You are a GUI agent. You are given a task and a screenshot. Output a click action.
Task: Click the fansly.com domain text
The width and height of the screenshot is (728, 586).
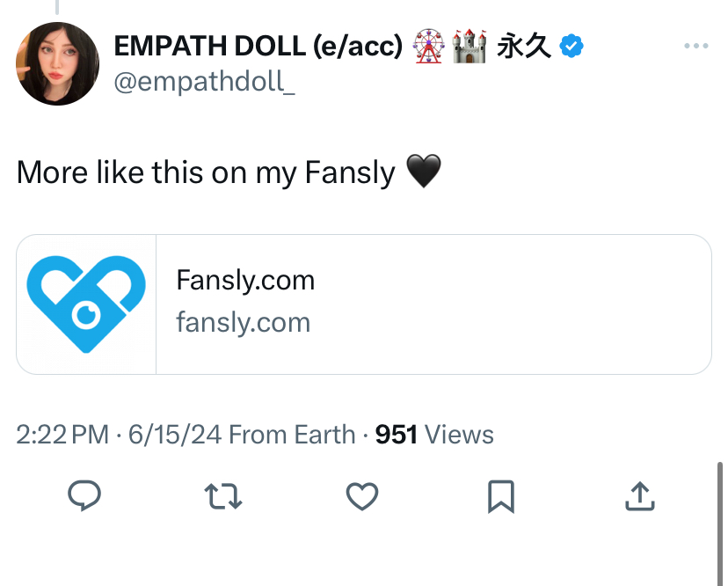tap(243, 322)
